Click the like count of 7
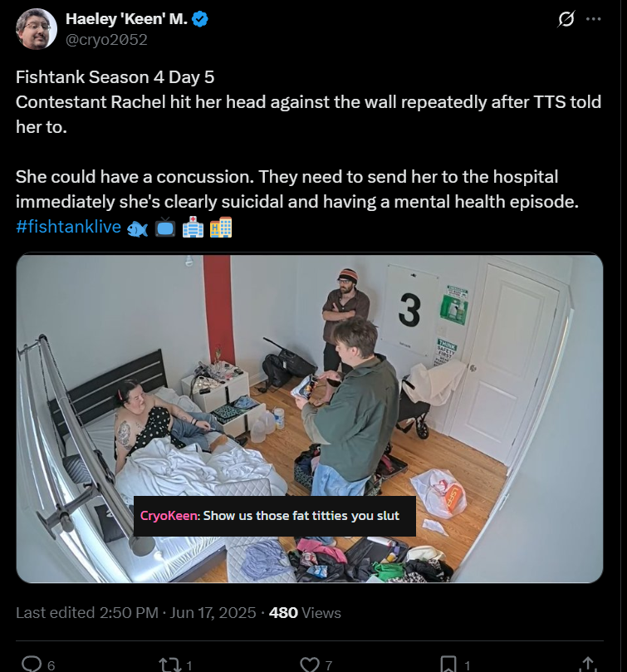This screenshot has height=672, width=627. tap(329, 665)
